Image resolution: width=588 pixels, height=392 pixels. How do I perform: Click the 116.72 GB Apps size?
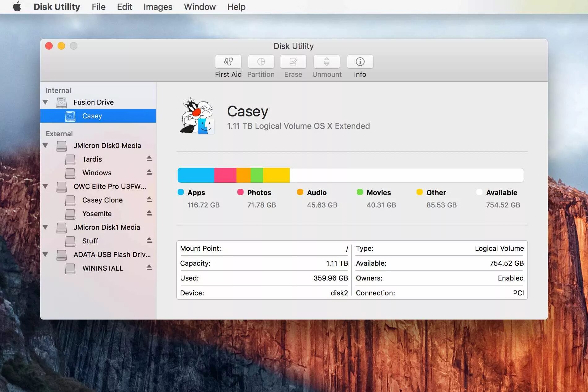pyautogui.click(x=203, y=205)
